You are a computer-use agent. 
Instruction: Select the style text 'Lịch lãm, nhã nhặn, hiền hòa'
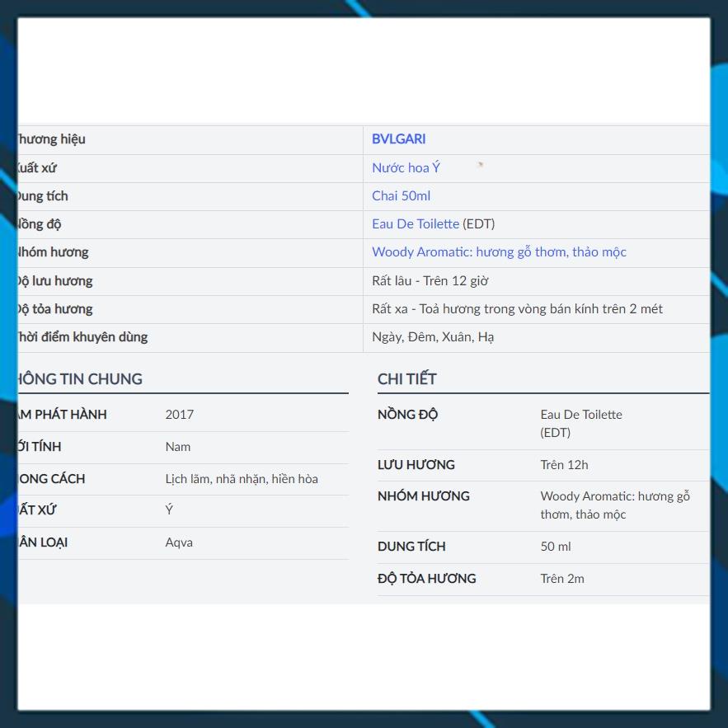pyautogui.click(x=242, y=479)
